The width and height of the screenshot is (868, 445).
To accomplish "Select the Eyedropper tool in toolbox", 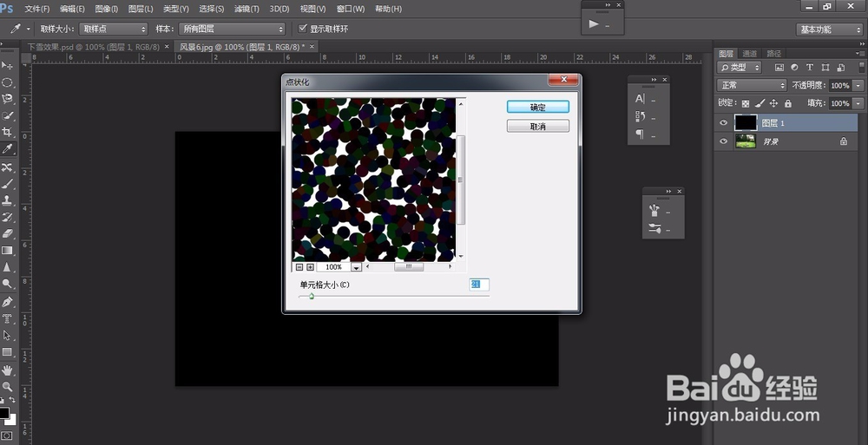I will [x=7, y=148].
